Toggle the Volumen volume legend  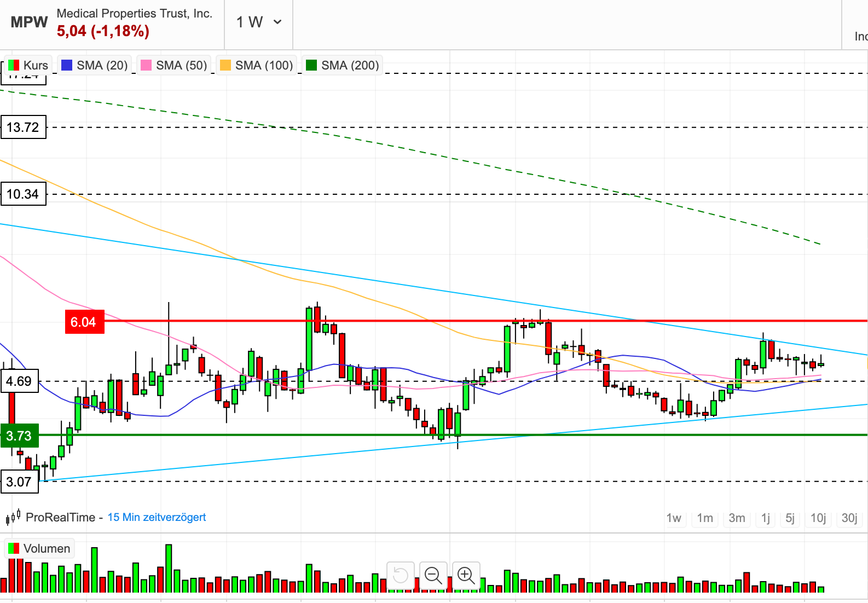click(39, 549)
